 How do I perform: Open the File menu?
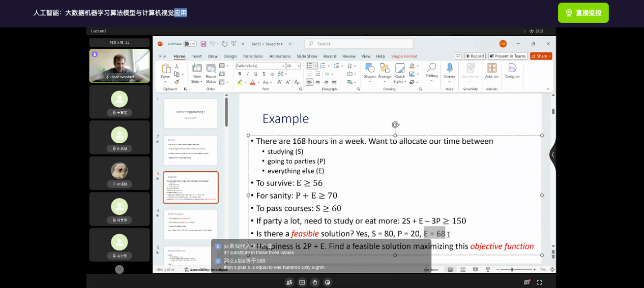click(x=162, y=56)
